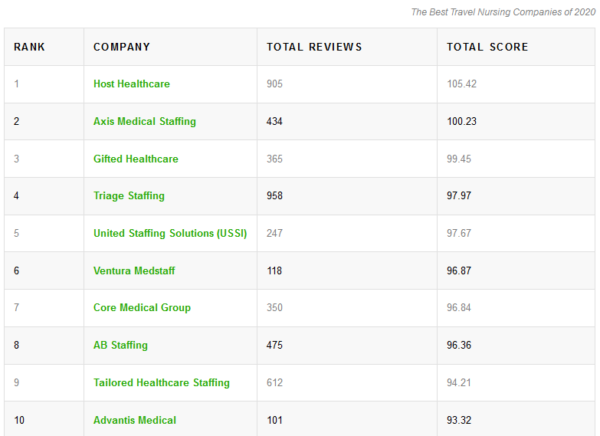Open the Host Healthcare company link

click(132, 84)
